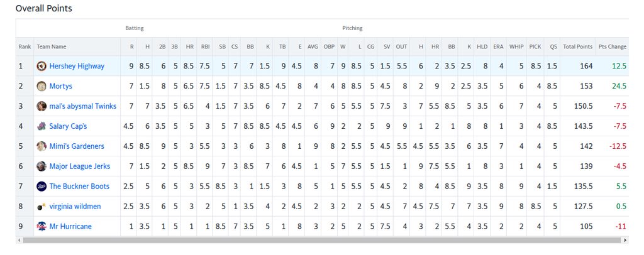The height and width of the screenshot is (255, 644).
Task: Open The Buckner Boots team link
Action: tap(79, 186)
